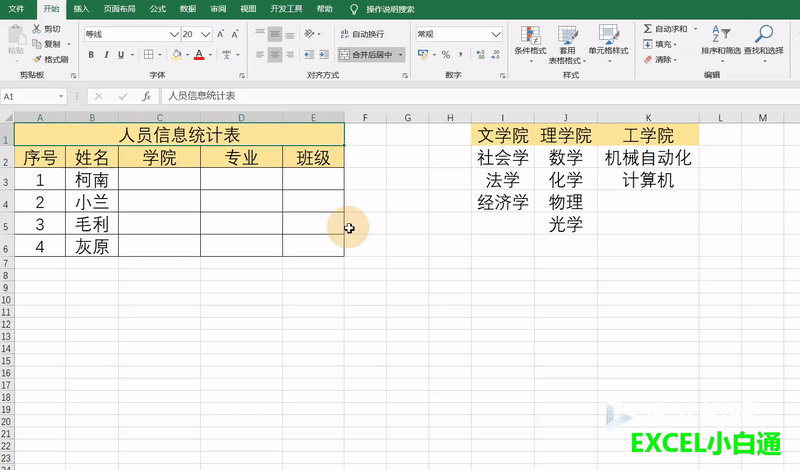Open the font size dropdown showing 20
The height and width of the screenshot is (470, 800).
click(206, 34)
